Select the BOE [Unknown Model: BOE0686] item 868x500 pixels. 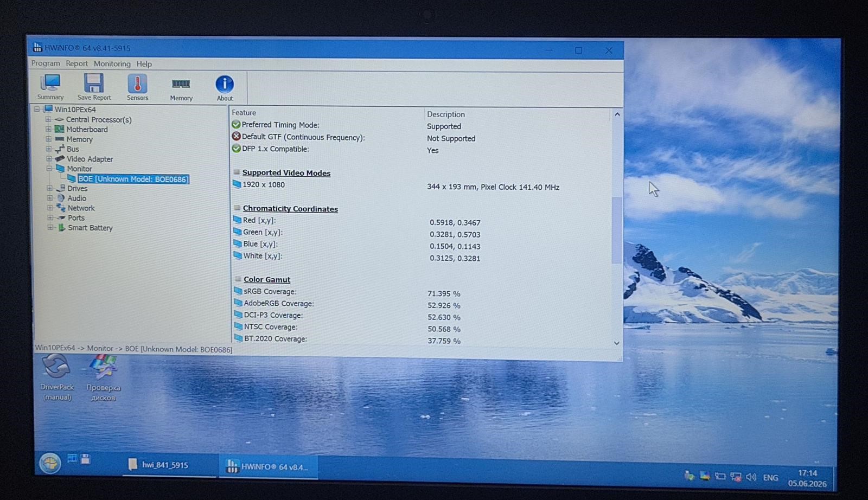tap(133, 179)
